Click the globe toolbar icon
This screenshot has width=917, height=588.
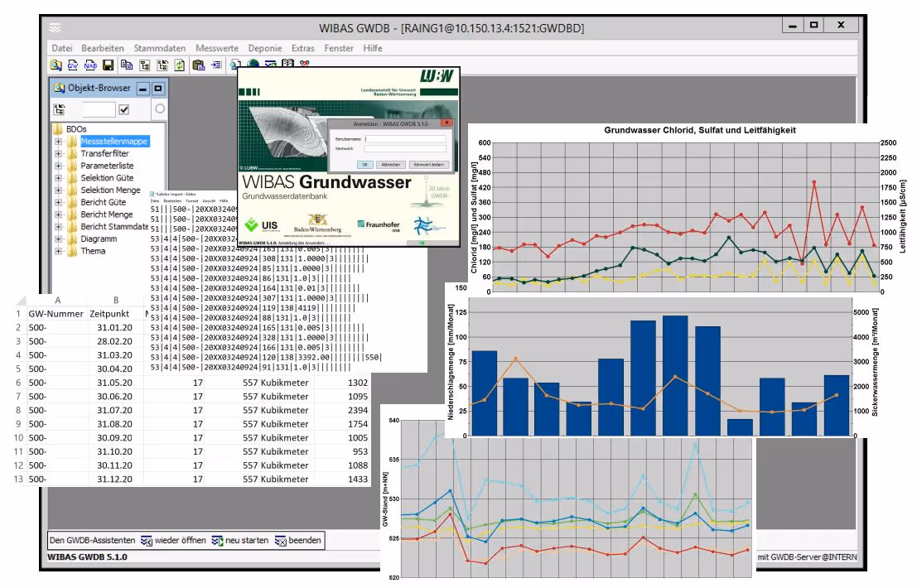pos(253,63)
